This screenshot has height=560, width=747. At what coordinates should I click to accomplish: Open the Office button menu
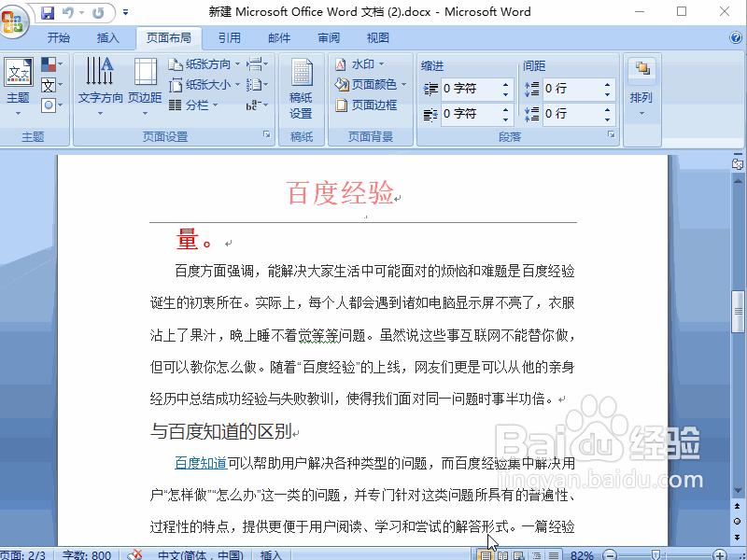pos(12,21)
